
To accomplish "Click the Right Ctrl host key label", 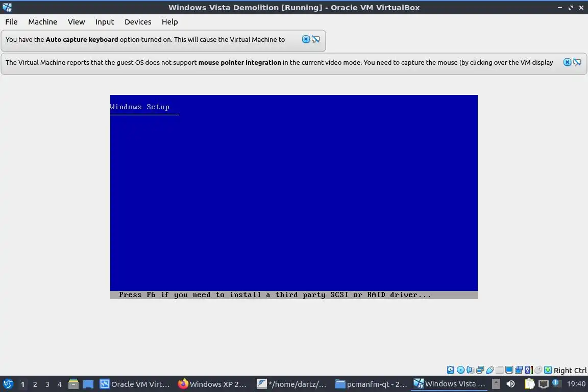I will (570, 370).
